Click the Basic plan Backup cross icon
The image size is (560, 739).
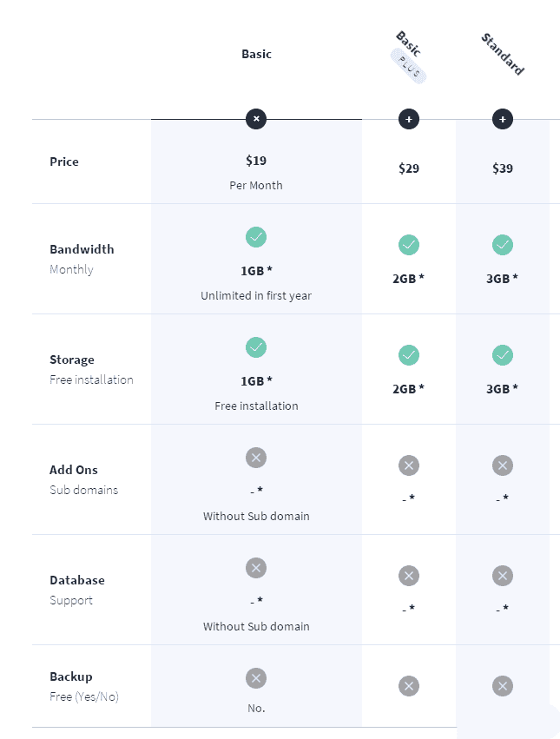pos(256,678)
